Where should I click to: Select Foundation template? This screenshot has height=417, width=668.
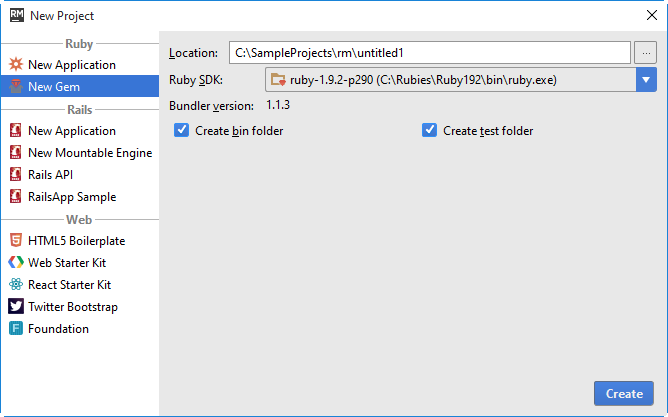coord(80,329)
